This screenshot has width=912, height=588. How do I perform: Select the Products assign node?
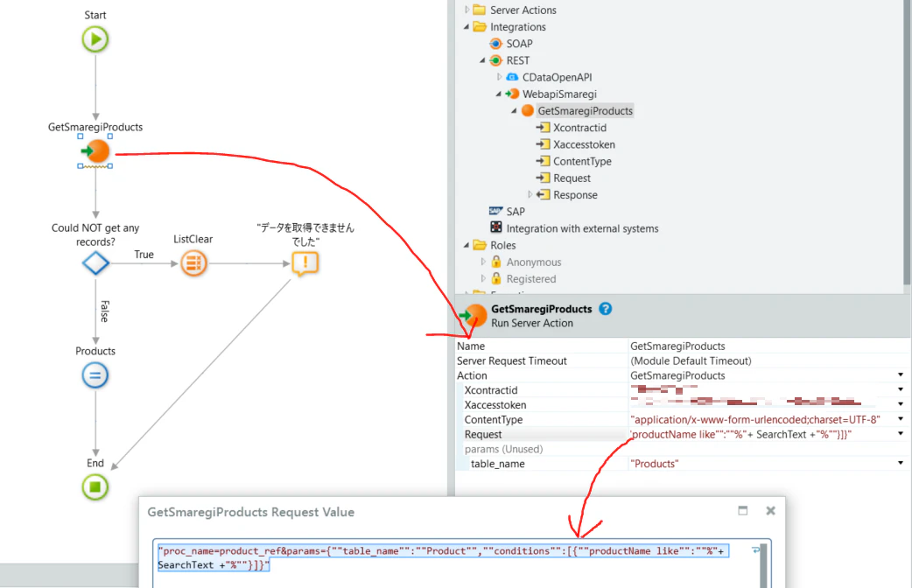click(95, 375)
